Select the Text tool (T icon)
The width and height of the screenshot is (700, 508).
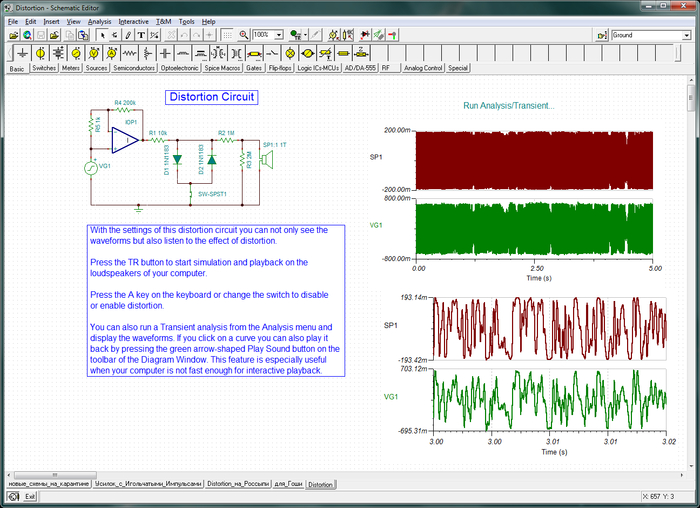[x=141, y=34]
